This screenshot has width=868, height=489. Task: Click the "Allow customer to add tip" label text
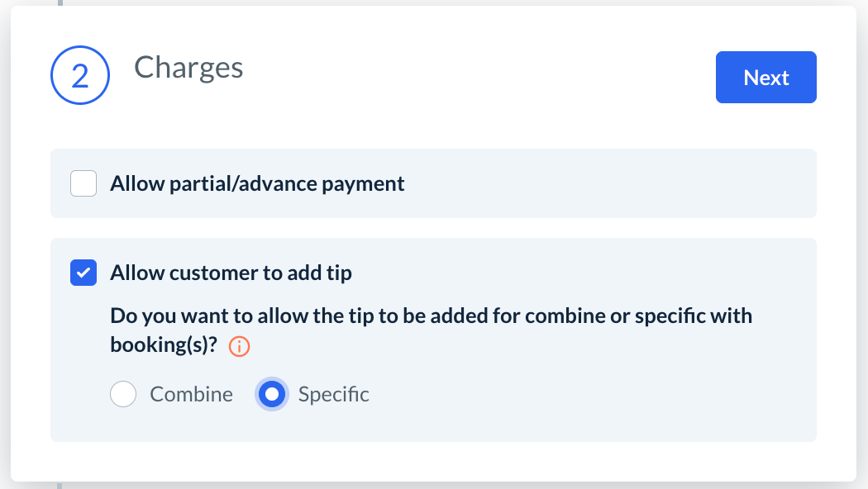[x=231, y=273]
